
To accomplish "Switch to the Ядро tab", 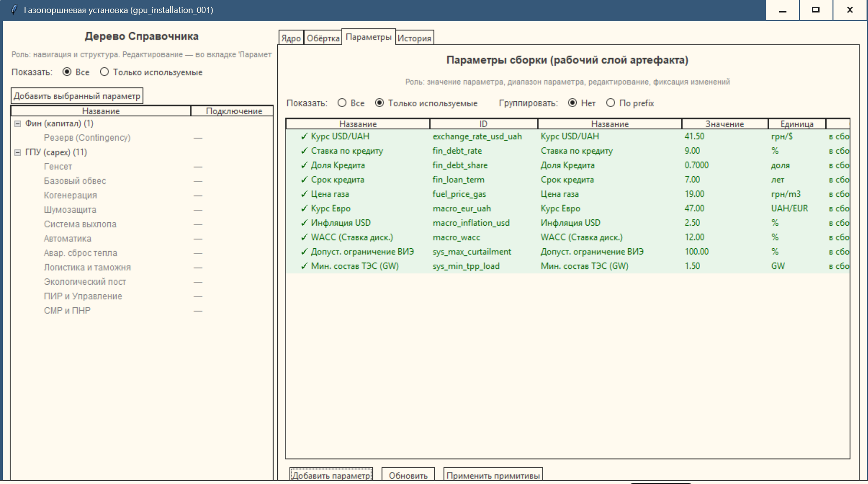I will (291, 38).
